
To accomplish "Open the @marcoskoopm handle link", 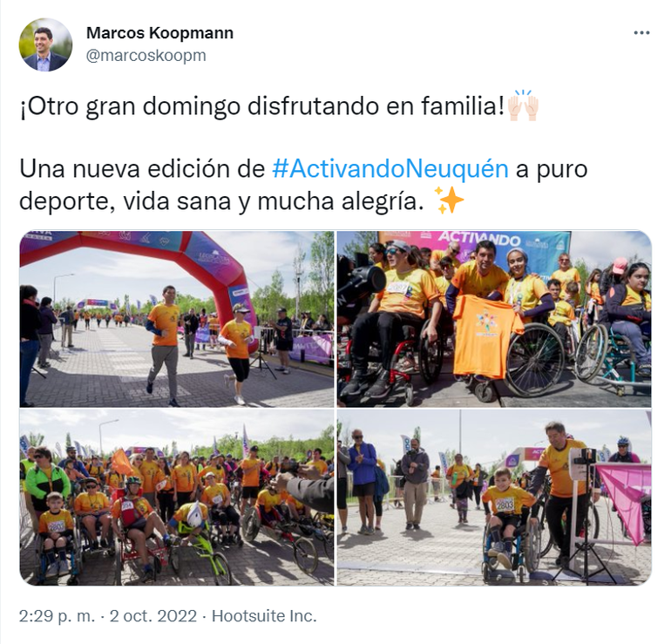I will [146, 56].
